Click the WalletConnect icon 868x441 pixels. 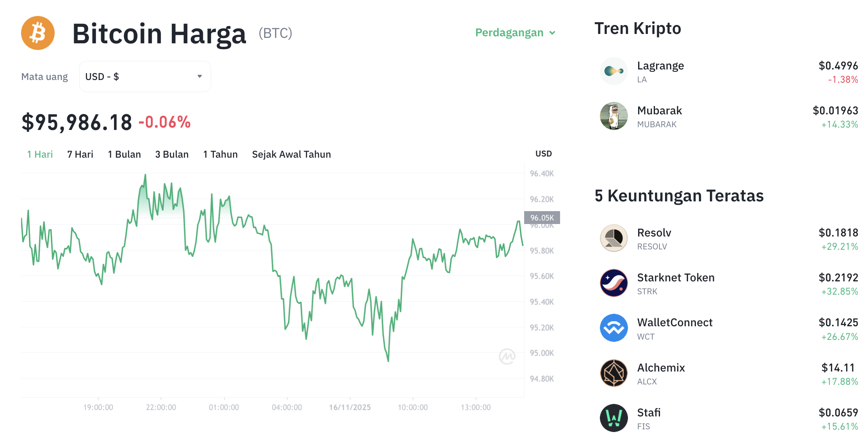click(614, 328)
